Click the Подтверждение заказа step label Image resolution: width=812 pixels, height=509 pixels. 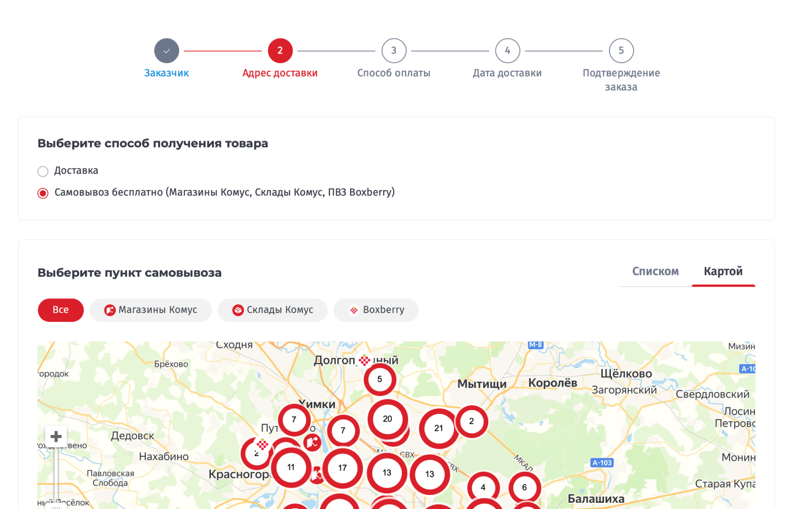621,80
